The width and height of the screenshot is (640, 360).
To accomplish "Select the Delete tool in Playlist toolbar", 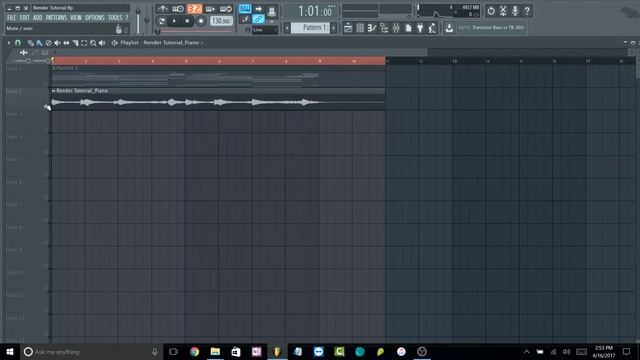I will tap(48, 43).
